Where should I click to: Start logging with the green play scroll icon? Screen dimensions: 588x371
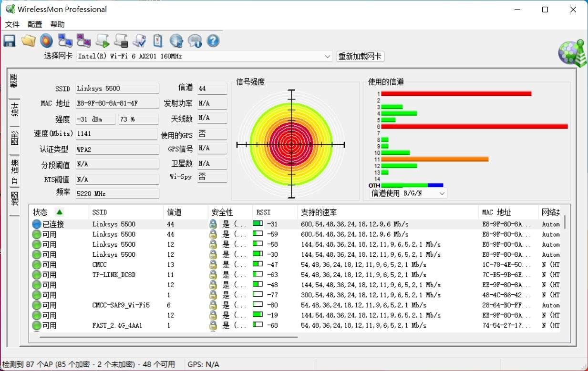point(102,41)
